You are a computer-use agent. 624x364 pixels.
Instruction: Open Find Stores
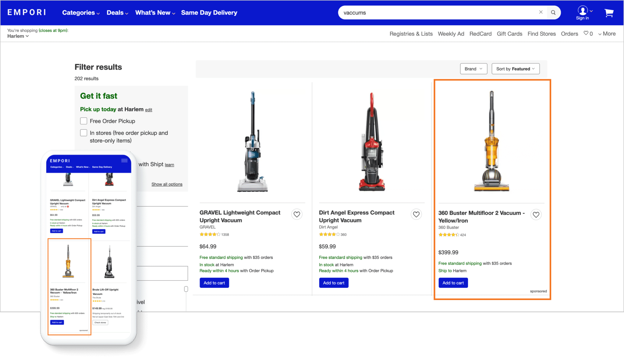pos(541,34)
